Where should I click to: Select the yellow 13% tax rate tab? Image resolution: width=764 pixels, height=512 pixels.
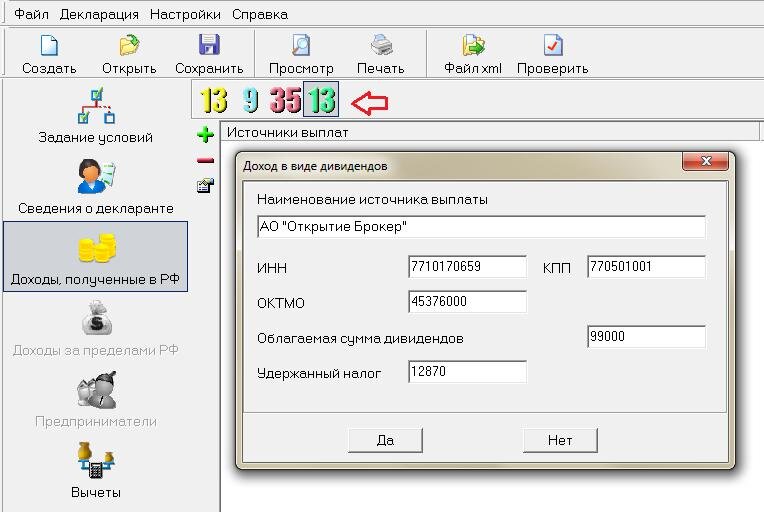(x=213, y=100)
